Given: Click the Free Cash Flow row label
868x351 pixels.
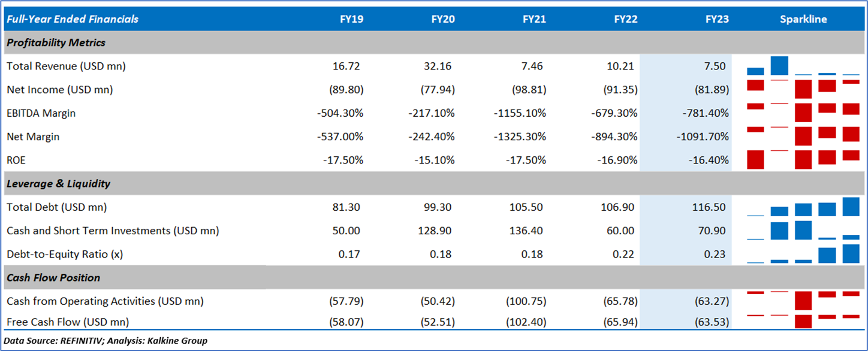Looking at the screenshot, I should tap(68, 322).
